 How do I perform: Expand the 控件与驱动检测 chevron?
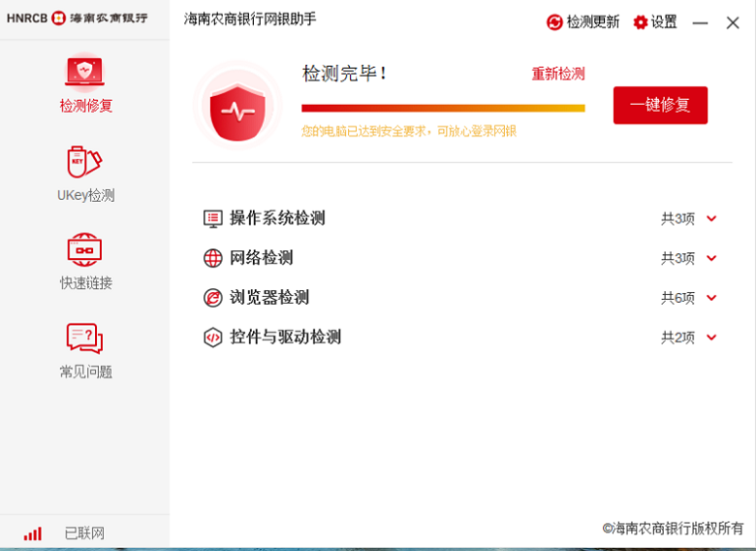[711, 338]
